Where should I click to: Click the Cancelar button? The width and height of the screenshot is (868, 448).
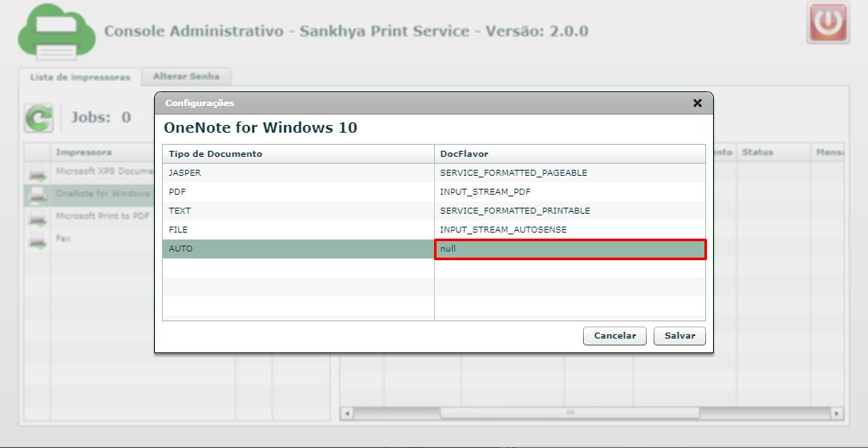pos(615,336)
